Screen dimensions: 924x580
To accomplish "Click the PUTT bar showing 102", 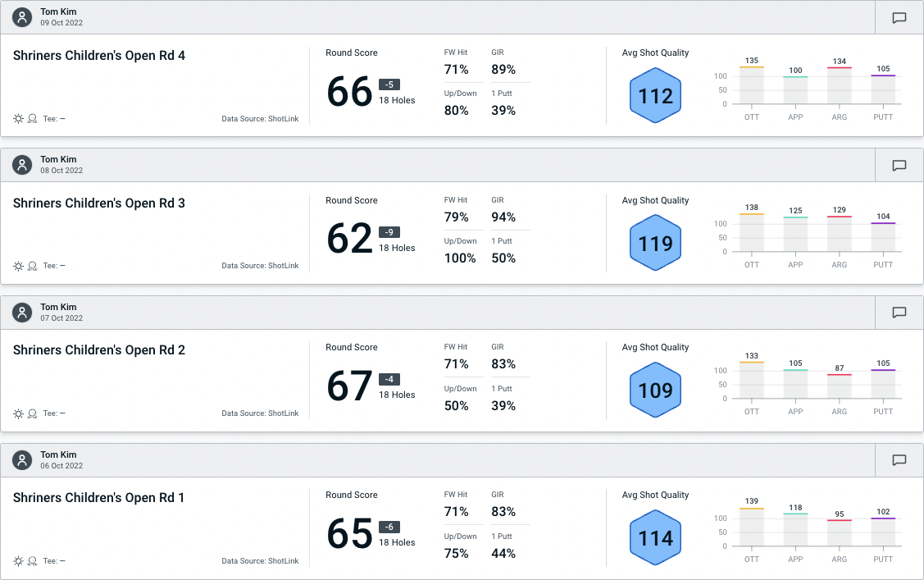I will click(x=883, y=532).
